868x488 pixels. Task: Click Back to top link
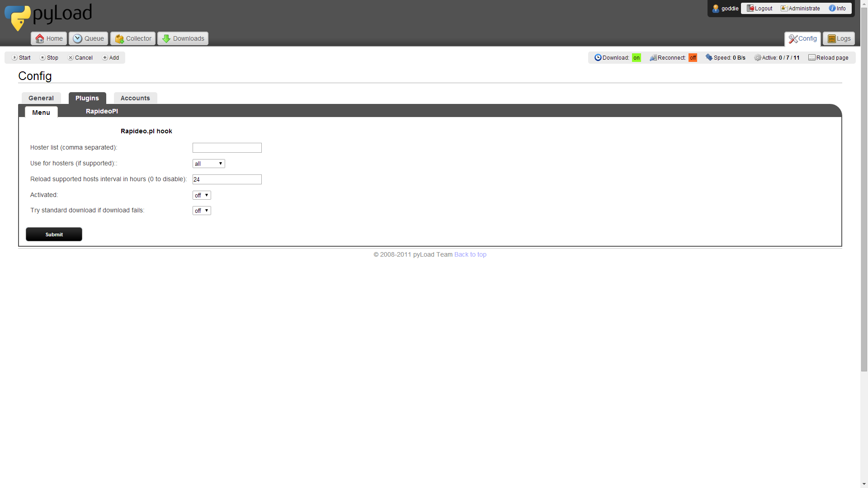tap(470, 254)
